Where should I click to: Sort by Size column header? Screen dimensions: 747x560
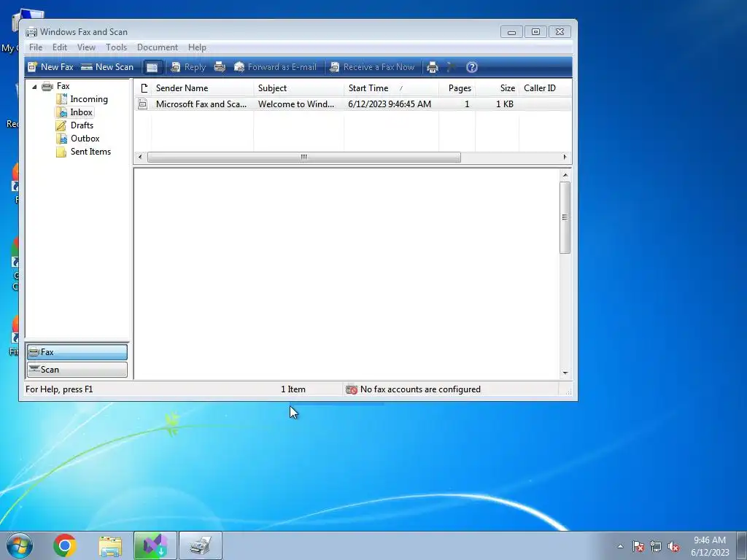[x=497, y=88]
